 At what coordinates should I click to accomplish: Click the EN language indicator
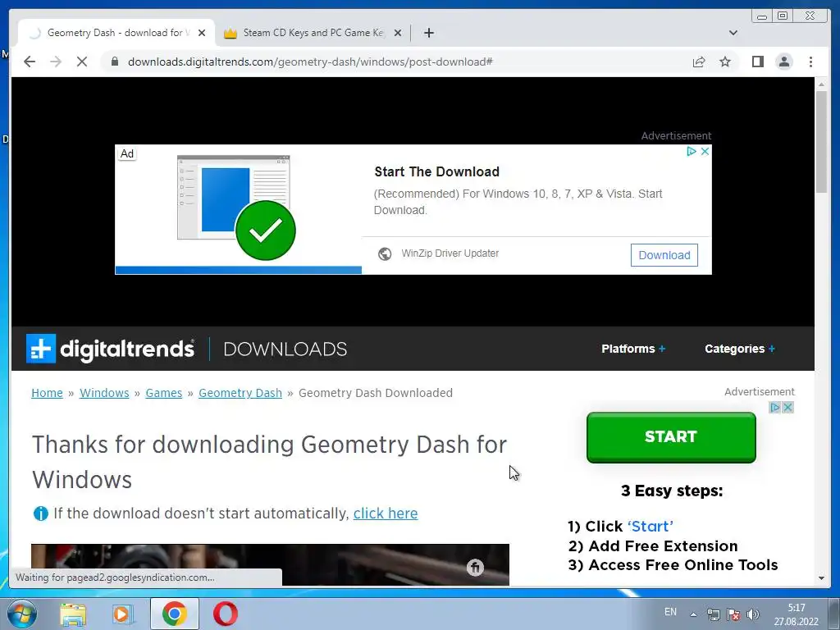coord(670,612)
